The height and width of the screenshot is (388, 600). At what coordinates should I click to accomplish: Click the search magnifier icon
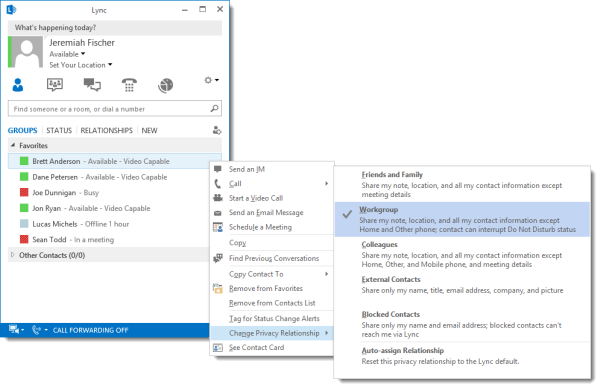(214, 109)
